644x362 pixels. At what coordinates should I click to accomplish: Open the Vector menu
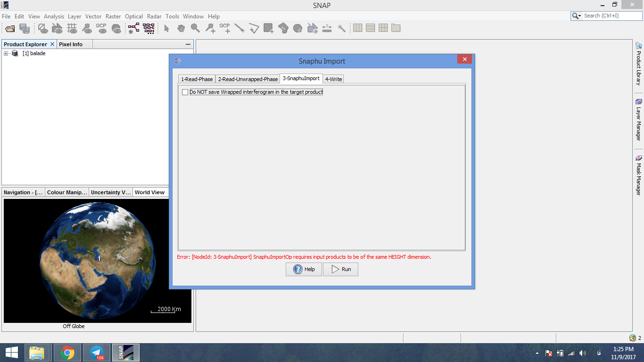click(x=93, y=16)
